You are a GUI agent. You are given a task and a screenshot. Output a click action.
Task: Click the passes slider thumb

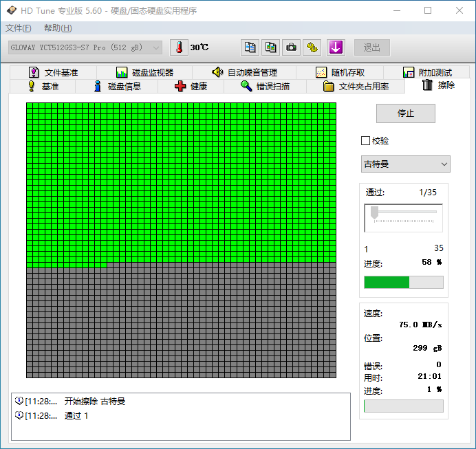point(374,212)
